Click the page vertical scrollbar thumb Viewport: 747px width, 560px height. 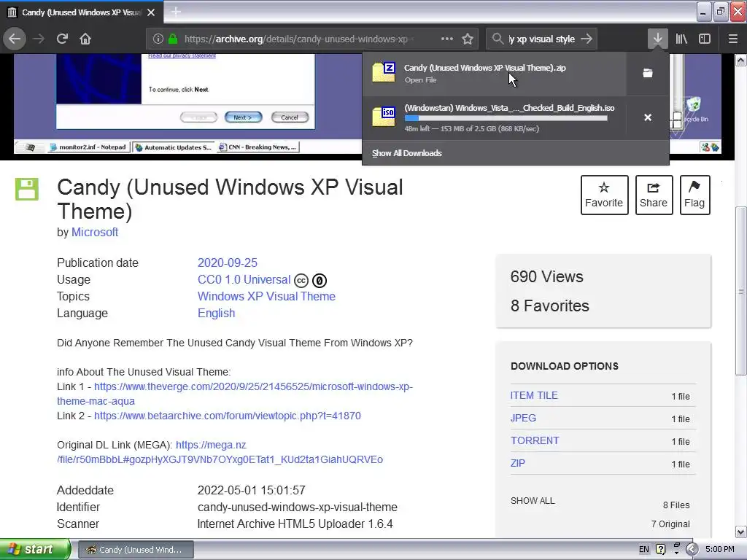pyautogui.click(x=741, y=290)
